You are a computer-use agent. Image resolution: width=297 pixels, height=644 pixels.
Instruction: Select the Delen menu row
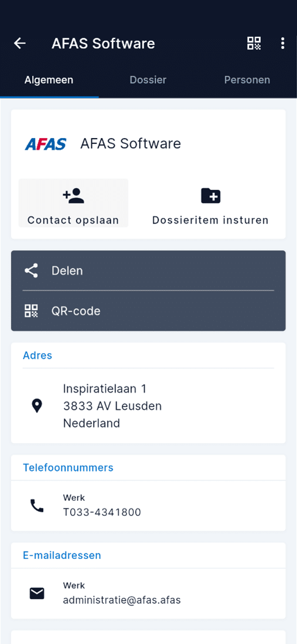pos(148,271)
